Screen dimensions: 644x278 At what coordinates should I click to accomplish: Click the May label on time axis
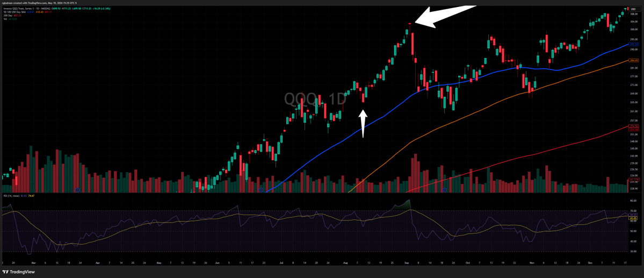(x=159, y=263)
